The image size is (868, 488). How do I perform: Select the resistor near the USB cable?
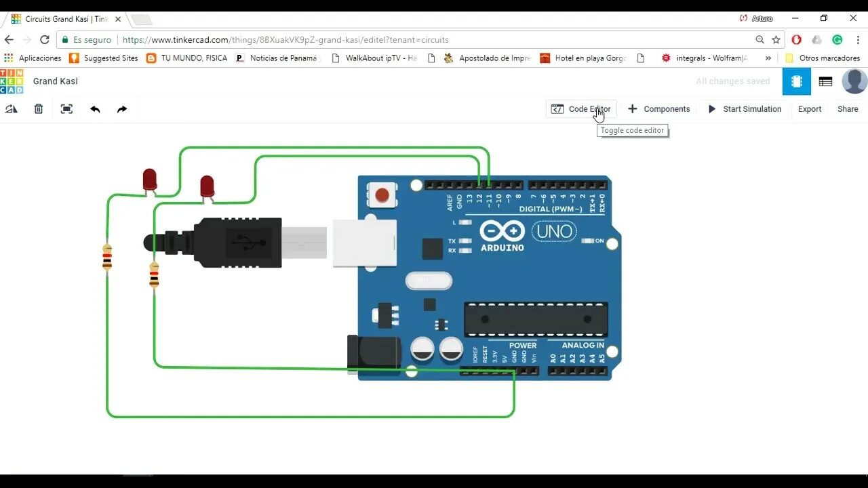[x=154, y=275]
